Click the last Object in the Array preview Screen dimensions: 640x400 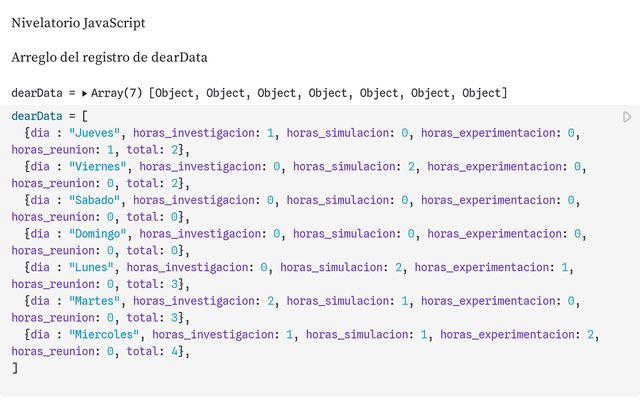coord(481,93)
